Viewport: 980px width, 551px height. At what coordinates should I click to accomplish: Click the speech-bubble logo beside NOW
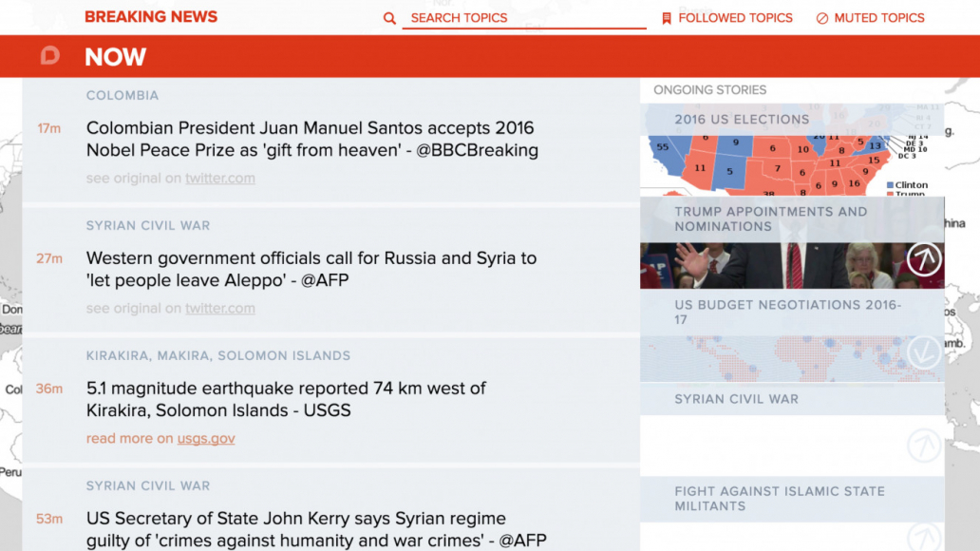[50, 56]
